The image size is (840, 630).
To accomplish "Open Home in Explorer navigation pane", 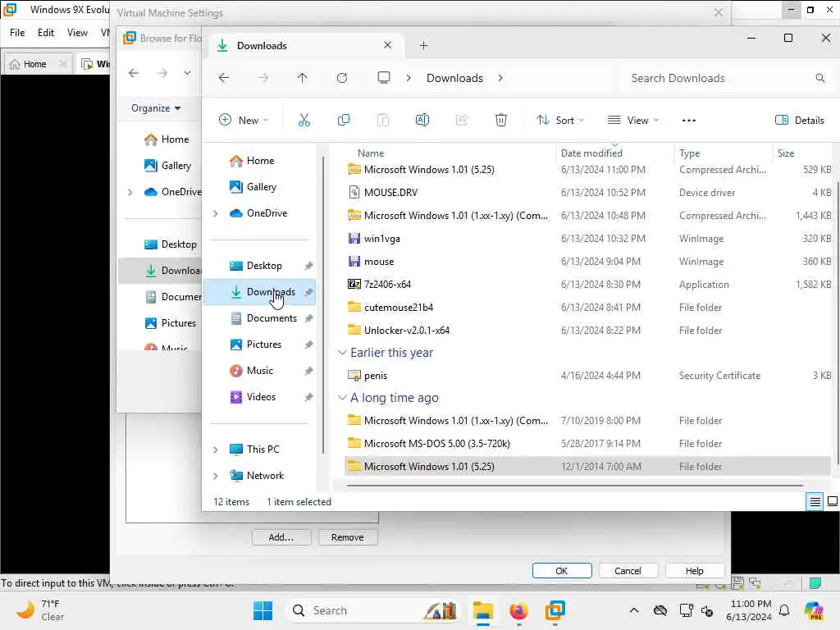I will click(x=260, y=161).
